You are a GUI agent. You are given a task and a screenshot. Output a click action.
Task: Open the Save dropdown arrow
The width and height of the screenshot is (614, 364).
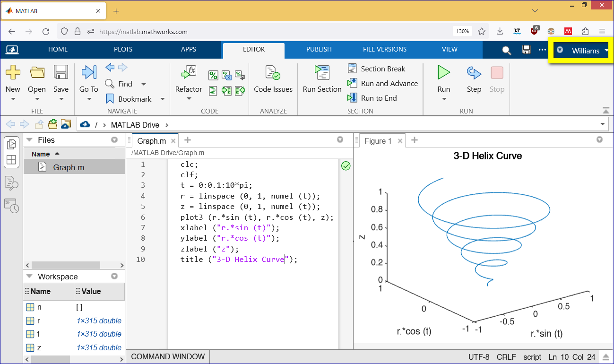click(x=61, y=99)
